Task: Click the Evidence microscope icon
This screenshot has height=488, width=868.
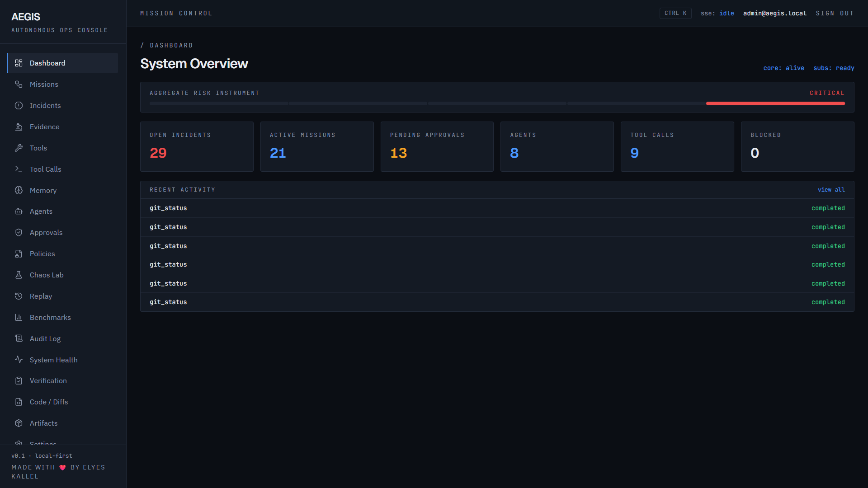Action: coord(19,127)
